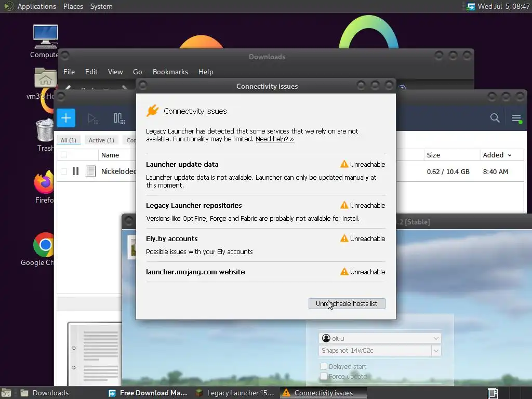Image resolution: width=532 pixels, height=399 pixels.
Task: Click the orange plug connectivity icon
Action: [152, 111]
